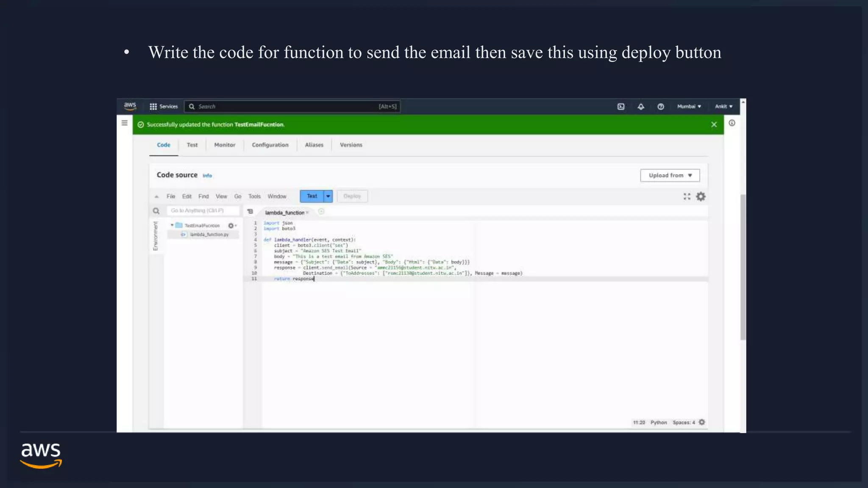Click the status bar gear icon
The image size is (868, 488).
[702, 422]
